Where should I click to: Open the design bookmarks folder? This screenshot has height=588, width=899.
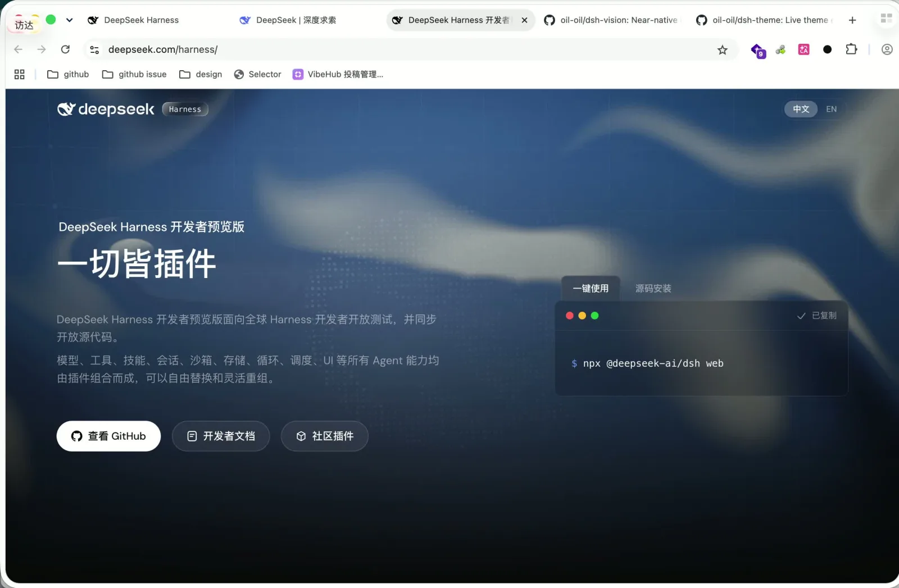pos(201,74)
